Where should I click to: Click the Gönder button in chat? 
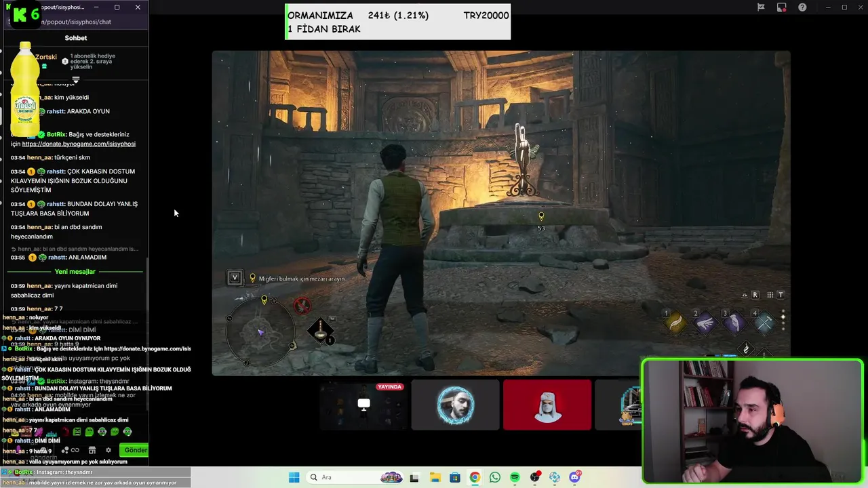(134, 450)
